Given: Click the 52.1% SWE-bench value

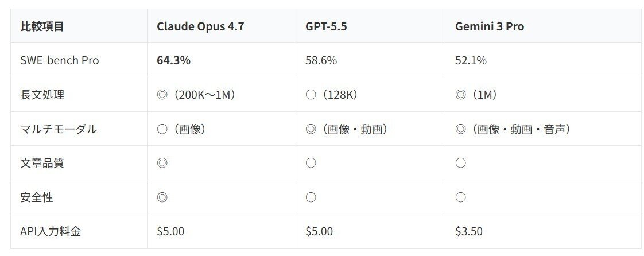Looking at the screenshot, I should [471, 60].
